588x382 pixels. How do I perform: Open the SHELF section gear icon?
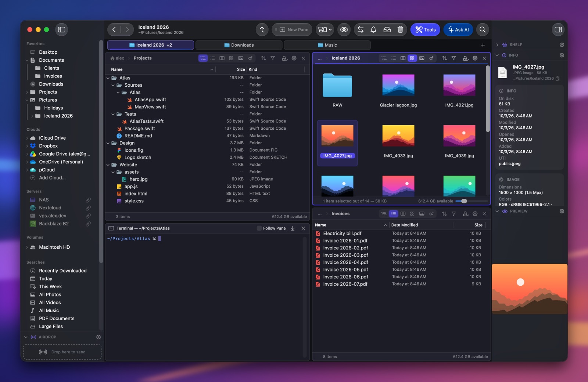click(562, 45)
